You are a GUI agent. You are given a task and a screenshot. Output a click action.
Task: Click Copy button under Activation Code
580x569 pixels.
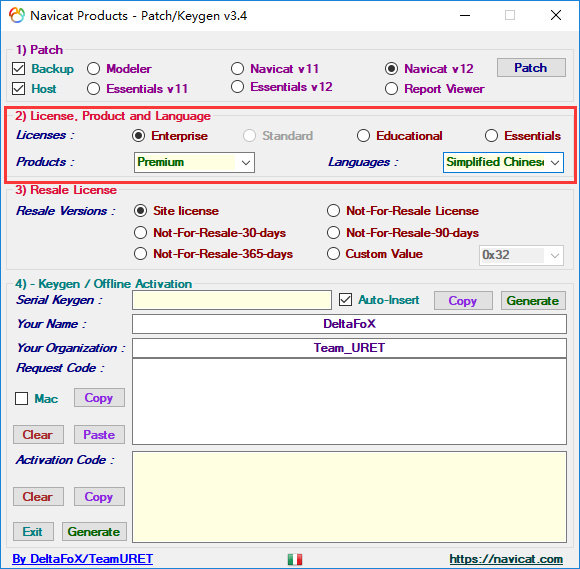point(99,496)
